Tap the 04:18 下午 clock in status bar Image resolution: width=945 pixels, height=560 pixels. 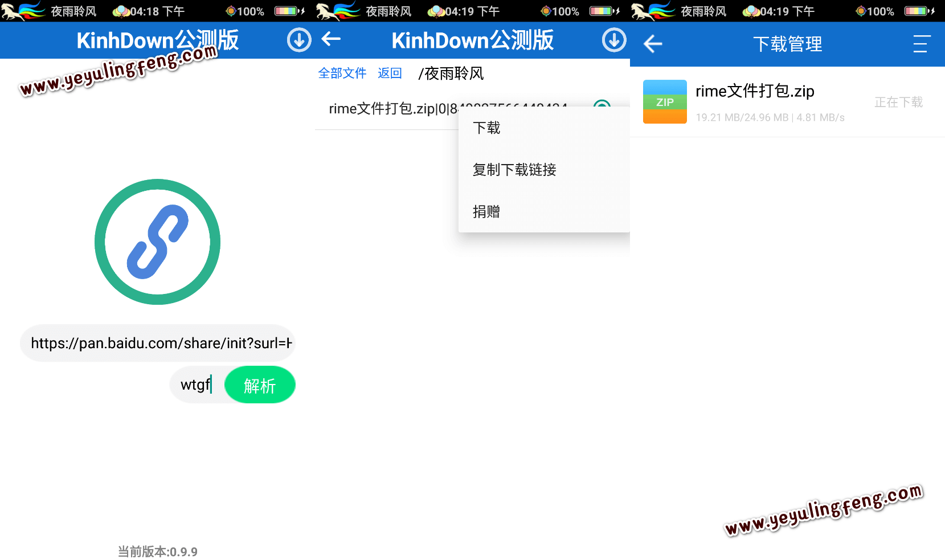point(157,11)
